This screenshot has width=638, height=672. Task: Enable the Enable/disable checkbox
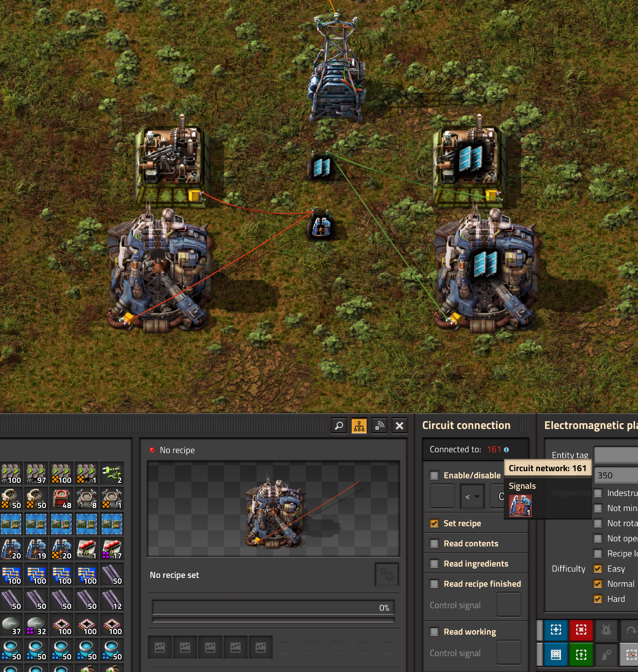click(434, 475)
